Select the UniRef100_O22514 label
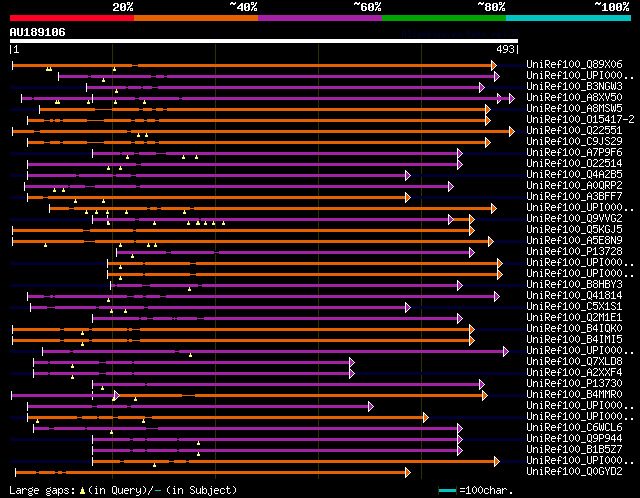The height and width of the screenshot is (498, 640). pos(574,163)
